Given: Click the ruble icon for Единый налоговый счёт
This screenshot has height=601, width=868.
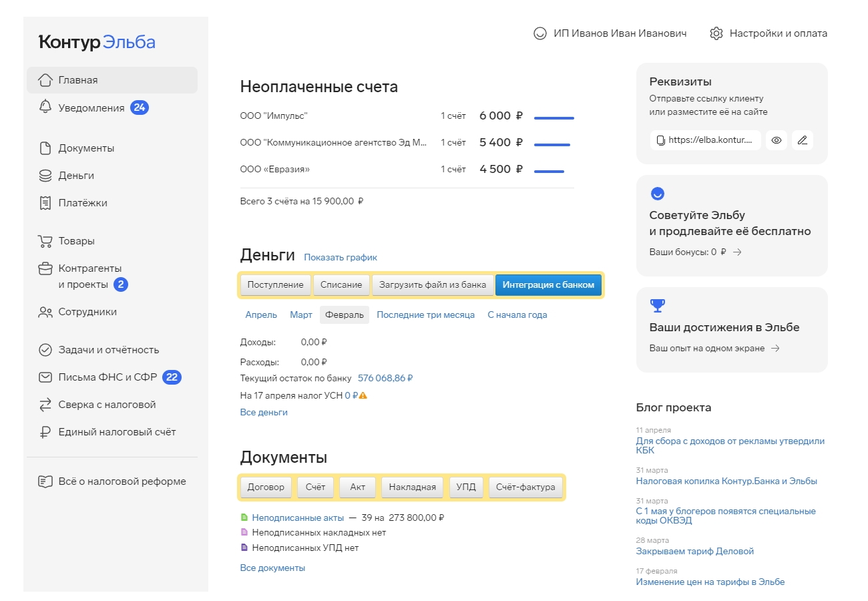Looking at the screenshot, I should [x=45, y=432].
